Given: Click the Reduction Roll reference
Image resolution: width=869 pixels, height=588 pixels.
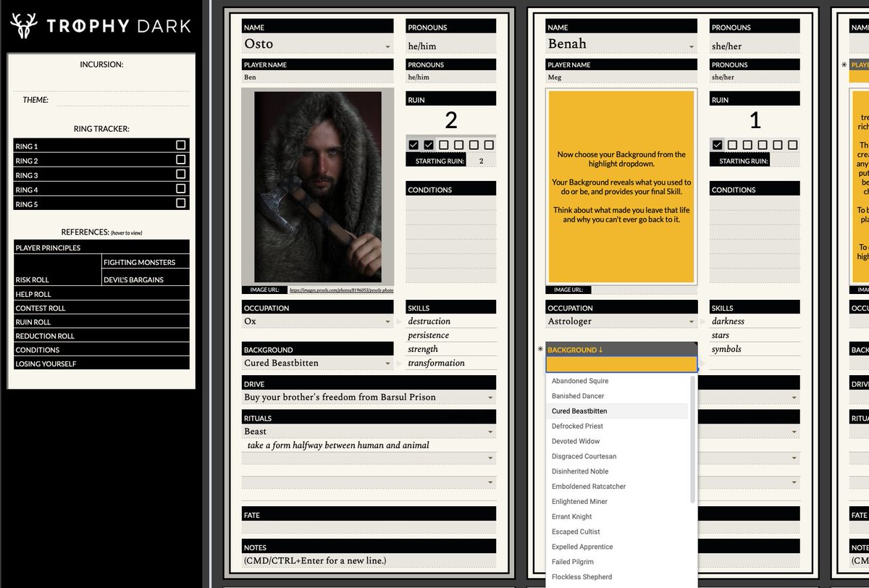Looking at the screenshot, I should [101, 335].
